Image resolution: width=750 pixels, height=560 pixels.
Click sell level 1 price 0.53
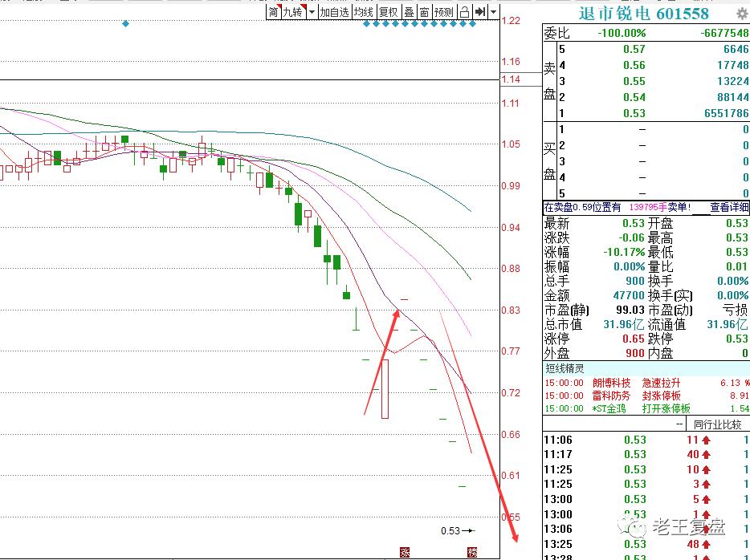[x=634, y=113]
